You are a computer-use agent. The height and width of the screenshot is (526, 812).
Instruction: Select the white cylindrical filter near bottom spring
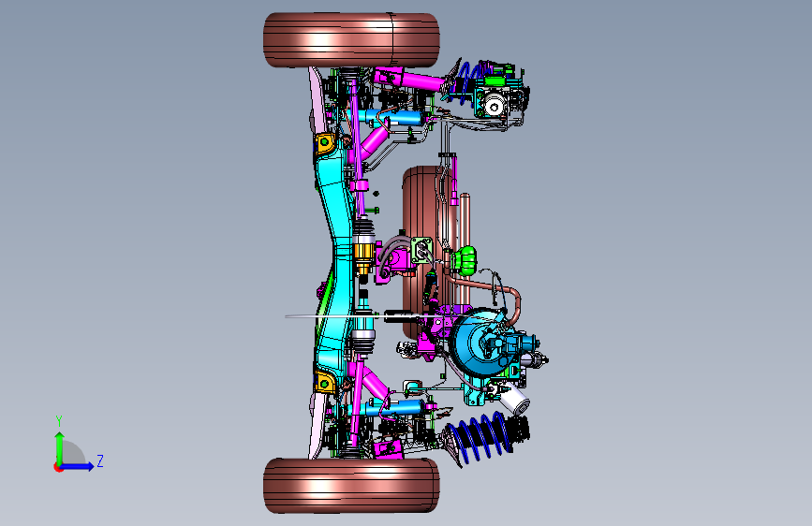pos(515,399)
